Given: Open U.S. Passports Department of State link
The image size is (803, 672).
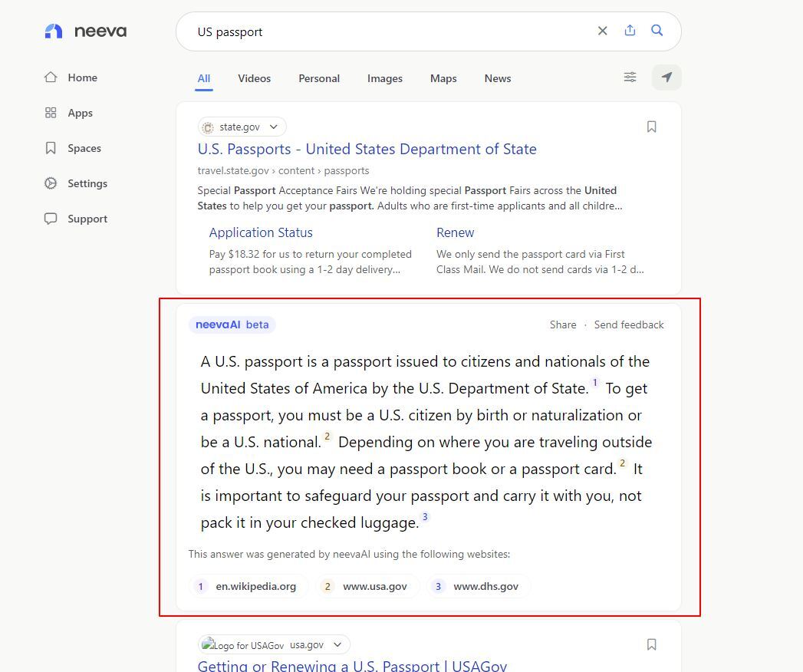Looking at the screenshot, I should tap(367, 149).
